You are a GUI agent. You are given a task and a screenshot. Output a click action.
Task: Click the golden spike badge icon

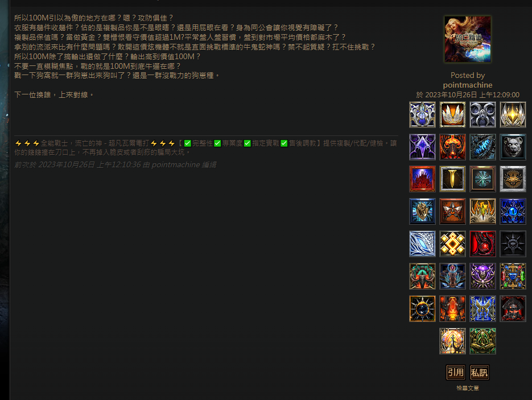tap(452, 179)
